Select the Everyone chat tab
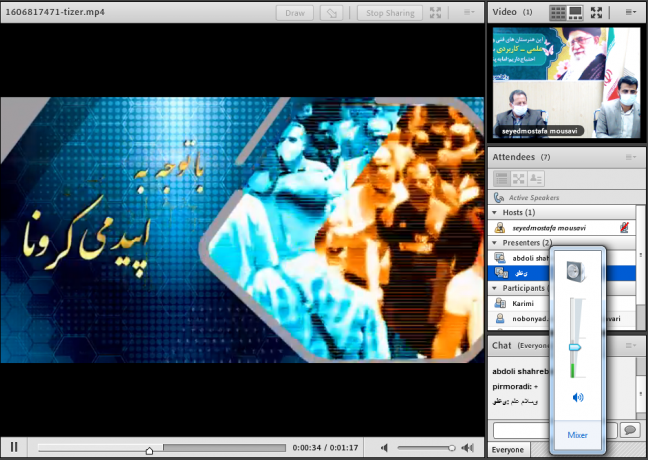The width and height of the screenshot is (648, 460). point(509,450)
